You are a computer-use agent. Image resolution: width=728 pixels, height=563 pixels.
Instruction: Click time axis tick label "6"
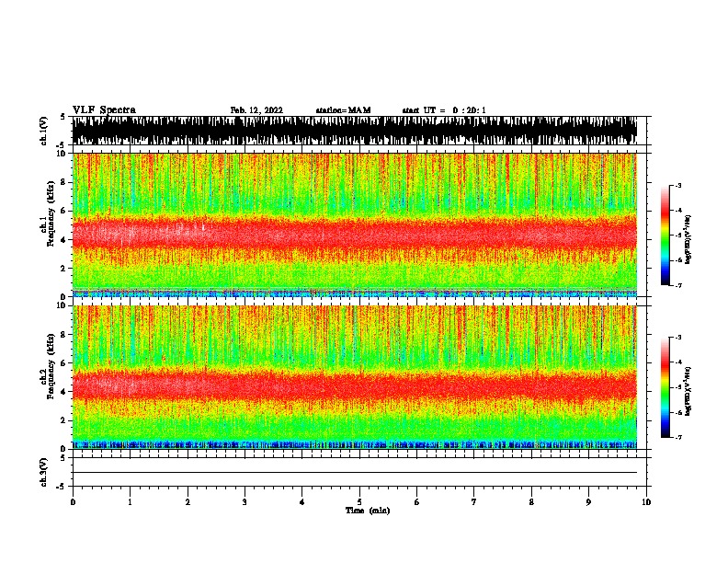point(417,502)
